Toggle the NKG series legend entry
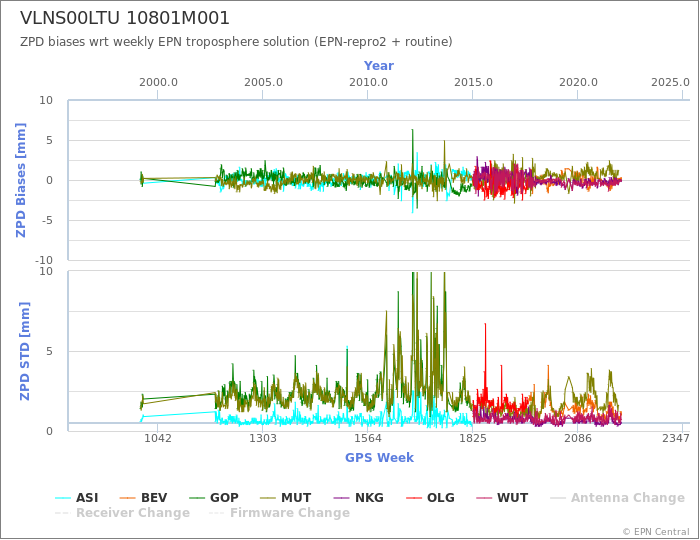 [x=358, y=498]
